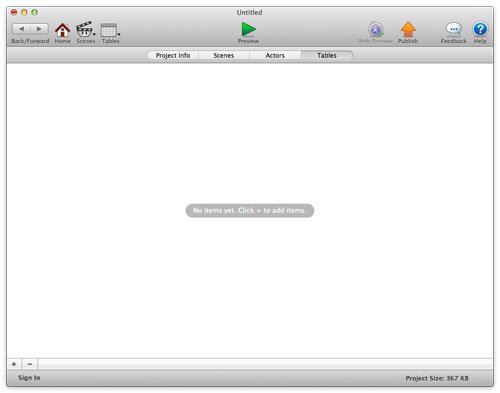This screenshot has height=393, width=500.
Task: Close the window with red button
Action: pyautogui.click(x=14, y=12)
